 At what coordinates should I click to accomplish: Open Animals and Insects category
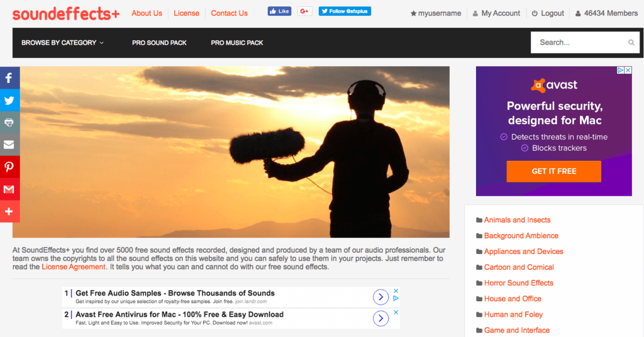point(517,220)
